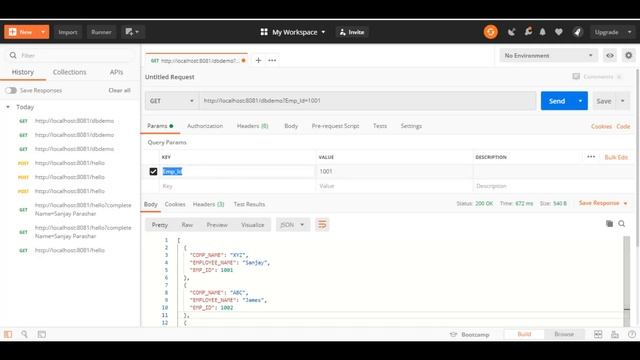This screenshot has height=360, width=640.
Task: Open the notifications bell
Action: click(542, 32)
